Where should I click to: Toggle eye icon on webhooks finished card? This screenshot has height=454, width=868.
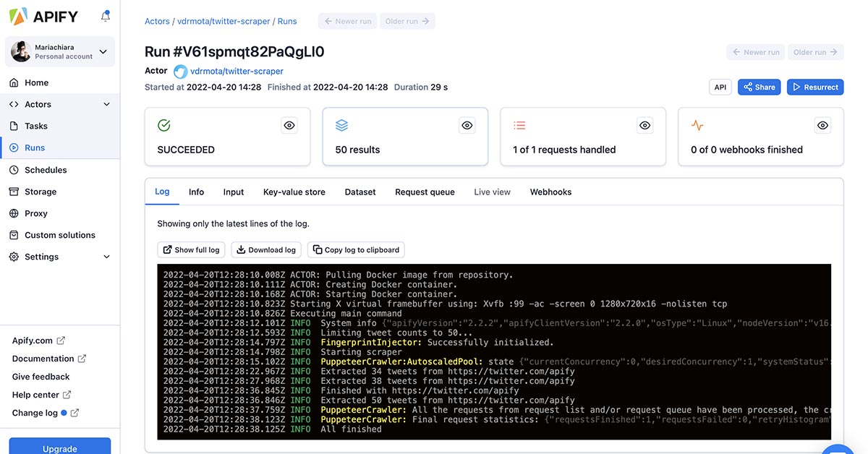pos(822,126)
